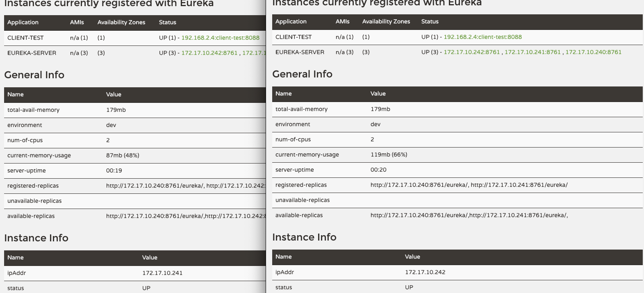
Task: Open the 192.168.2.4:client-test:8088 link in right window
Action: tap(482, 37)
